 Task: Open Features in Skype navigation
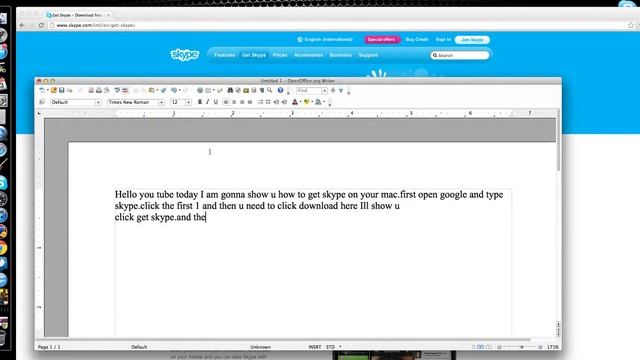pos(224,55)
